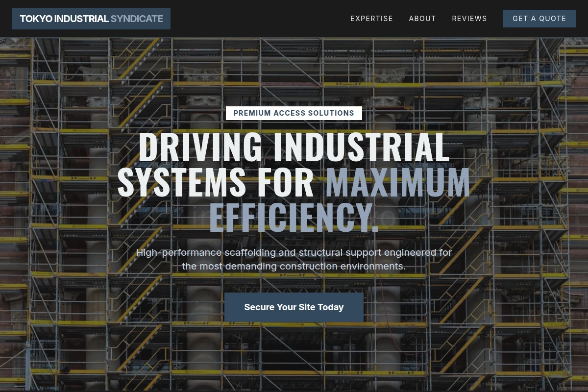Go to the About section
Viewport: 588px width, 392px height.
click(422, 19)
